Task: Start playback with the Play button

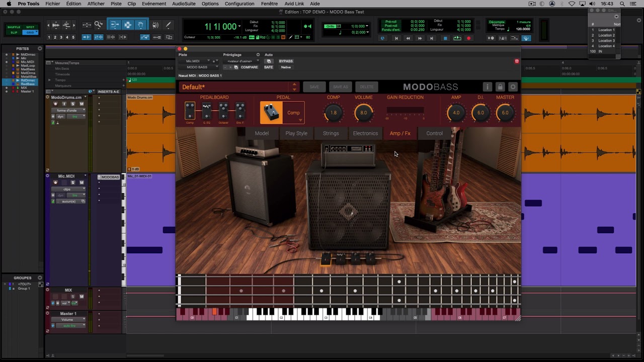Action: click(x=457, y=38)
